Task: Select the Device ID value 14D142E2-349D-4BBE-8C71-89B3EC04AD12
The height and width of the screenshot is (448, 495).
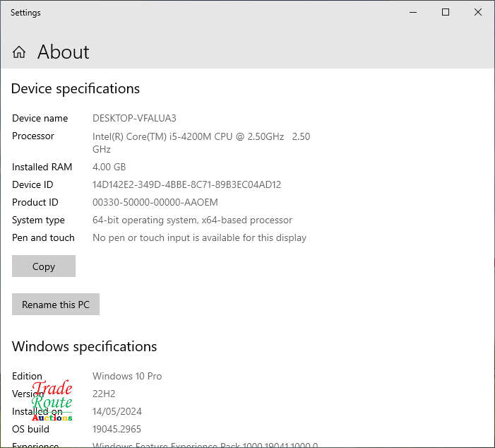Action: (186, 184)
